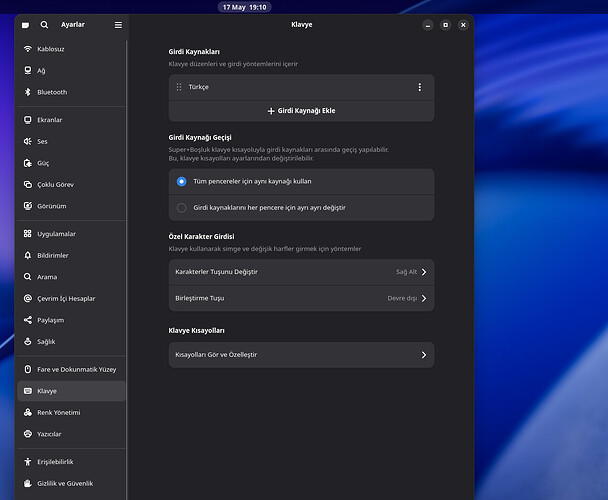
Task: Click the Yazıcılar printer icon
Action: [x=28, y=434]
